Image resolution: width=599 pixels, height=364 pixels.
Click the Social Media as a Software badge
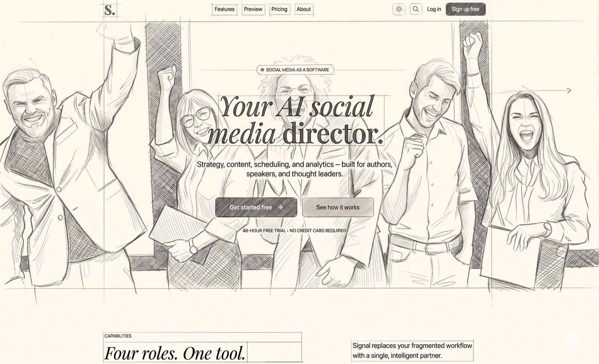(295, 70)
